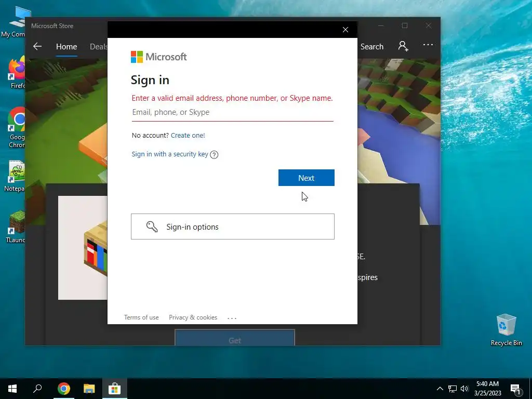Select TLauncher desktop shortcut
This screenshot has height=399, width=532.
click(16, 227)
